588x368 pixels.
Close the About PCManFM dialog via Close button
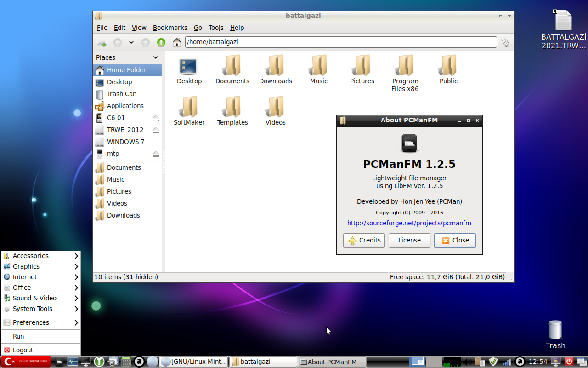[x=455, y=241]
